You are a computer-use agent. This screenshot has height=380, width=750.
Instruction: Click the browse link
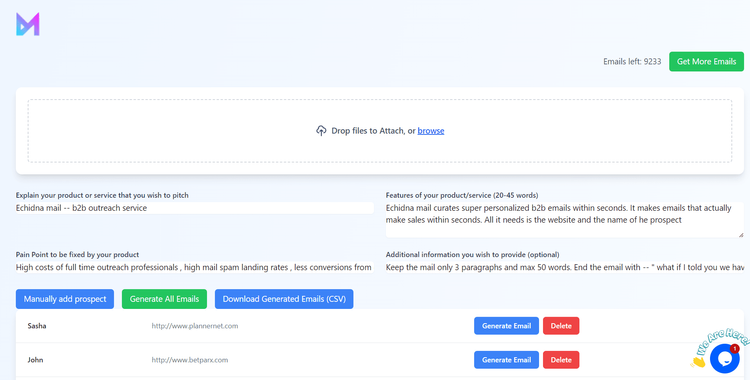click(x=430, y=131)
